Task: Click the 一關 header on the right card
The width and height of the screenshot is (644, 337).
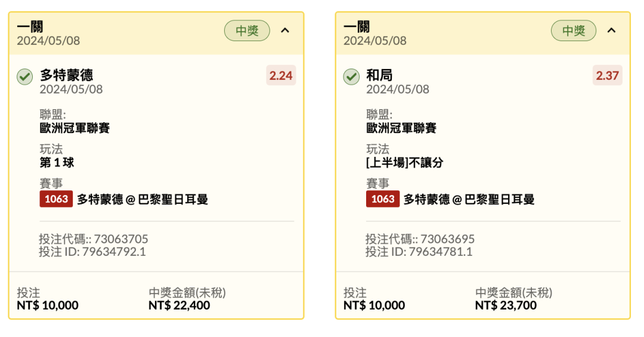Action: click(x=357, y=27)
